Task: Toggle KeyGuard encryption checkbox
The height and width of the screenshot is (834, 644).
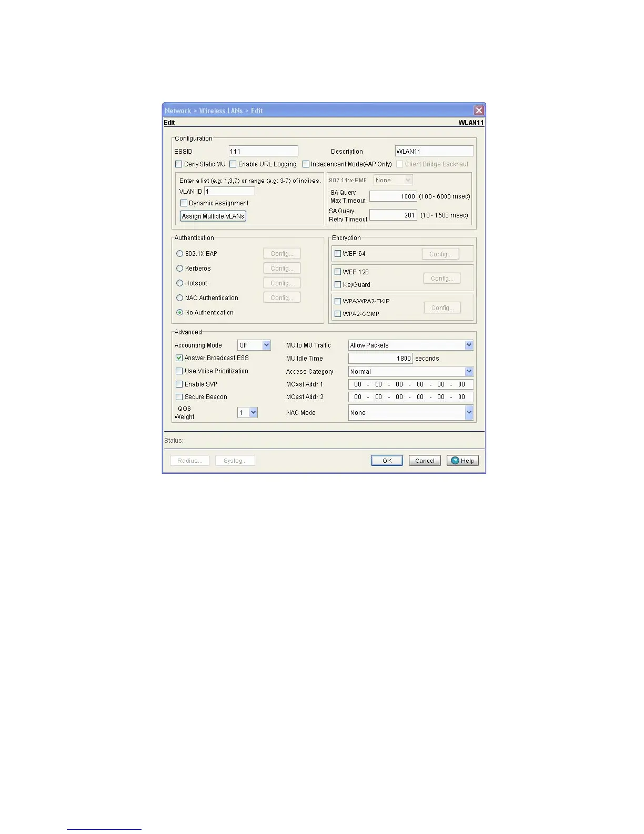Action: coord(338,285)
